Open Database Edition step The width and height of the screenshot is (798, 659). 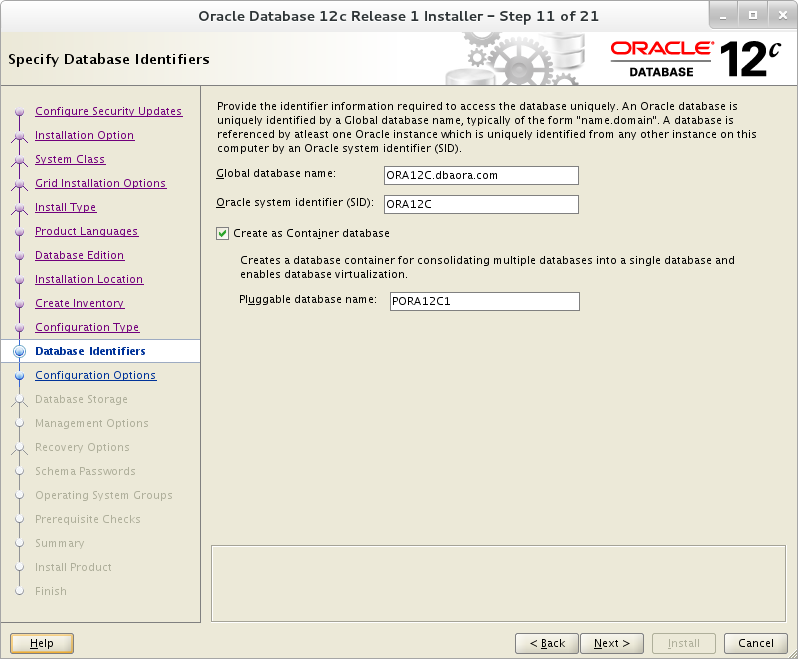(79, 255)
